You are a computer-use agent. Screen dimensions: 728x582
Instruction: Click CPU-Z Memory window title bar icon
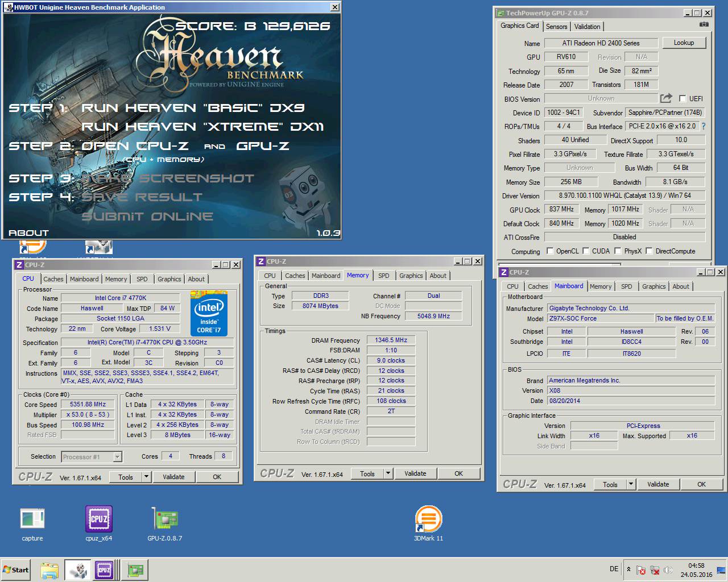click(261, 261)
